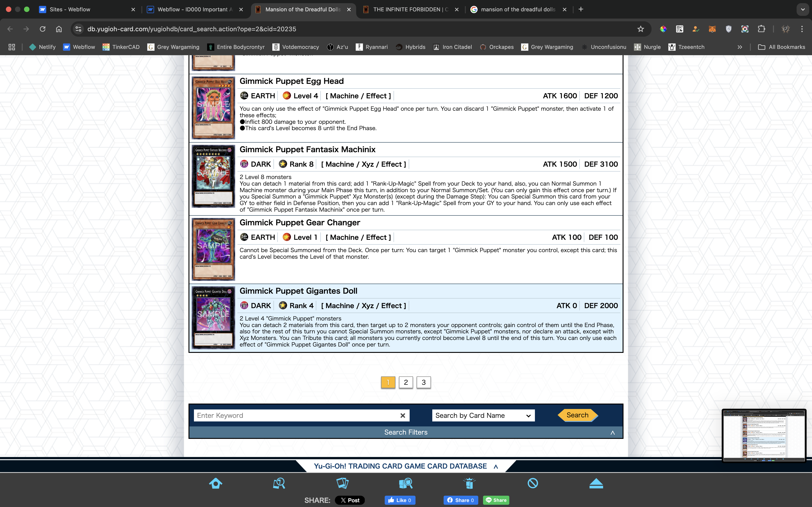
Task: Bookmark this page with star icon
Action: point(640,29)
